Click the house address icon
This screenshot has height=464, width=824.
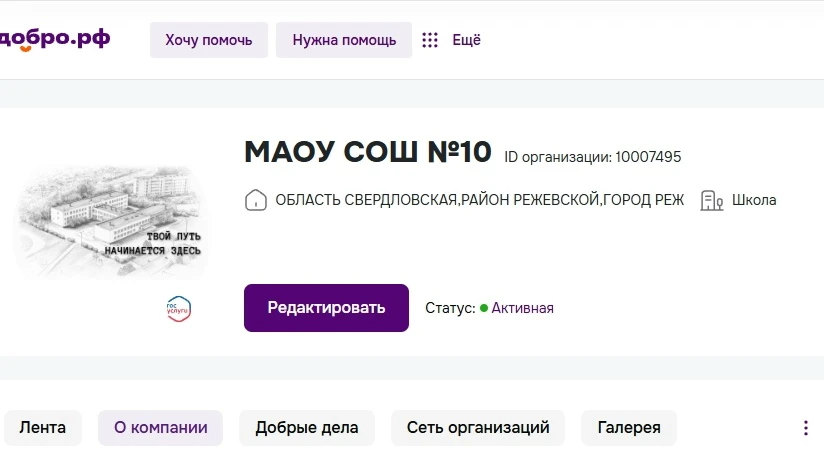pyautogui.click(x=256, y=200)
